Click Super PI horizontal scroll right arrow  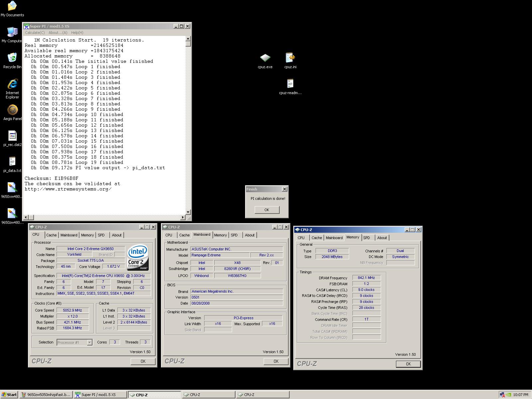[183, 217]
